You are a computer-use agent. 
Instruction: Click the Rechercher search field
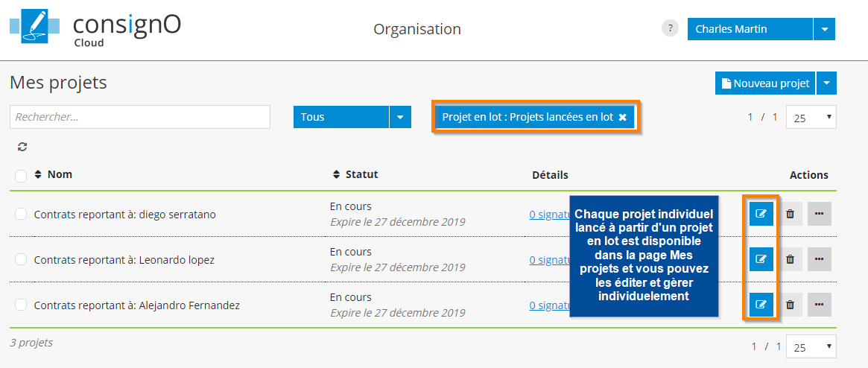pyautogui.click(x=140, y=117)
